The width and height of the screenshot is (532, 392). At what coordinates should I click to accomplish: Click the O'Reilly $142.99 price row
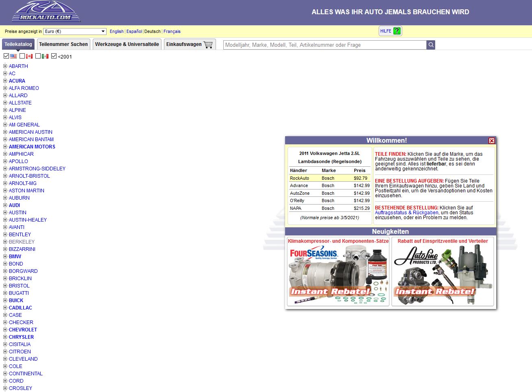330,200
